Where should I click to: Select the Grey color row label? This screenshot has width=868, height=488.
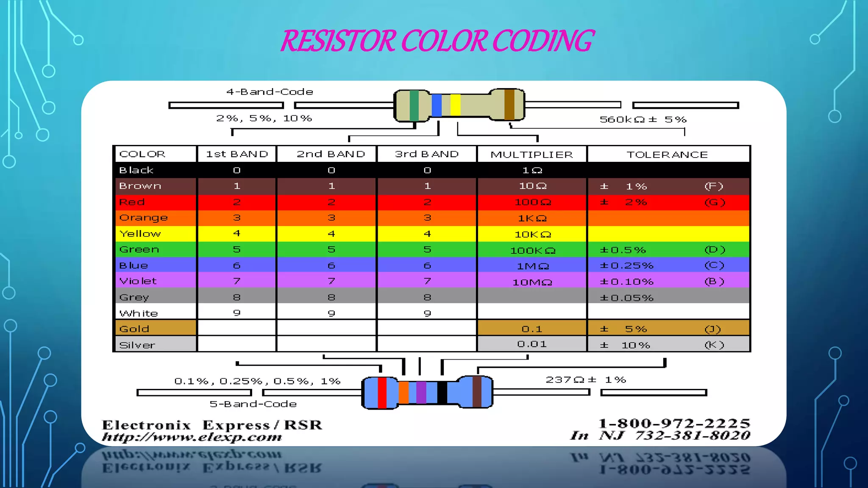click(x=134, y=298)
